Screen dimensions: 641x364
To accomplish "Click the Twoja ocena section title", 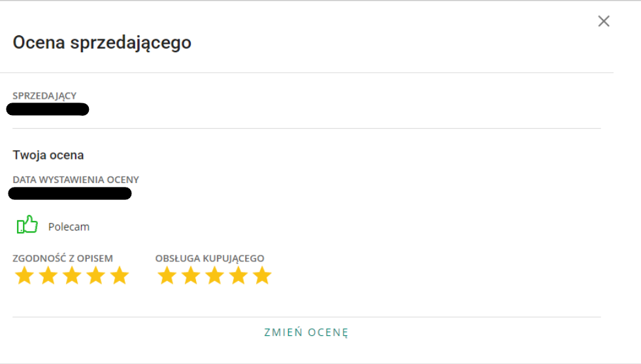I will [x=48, y=156].
